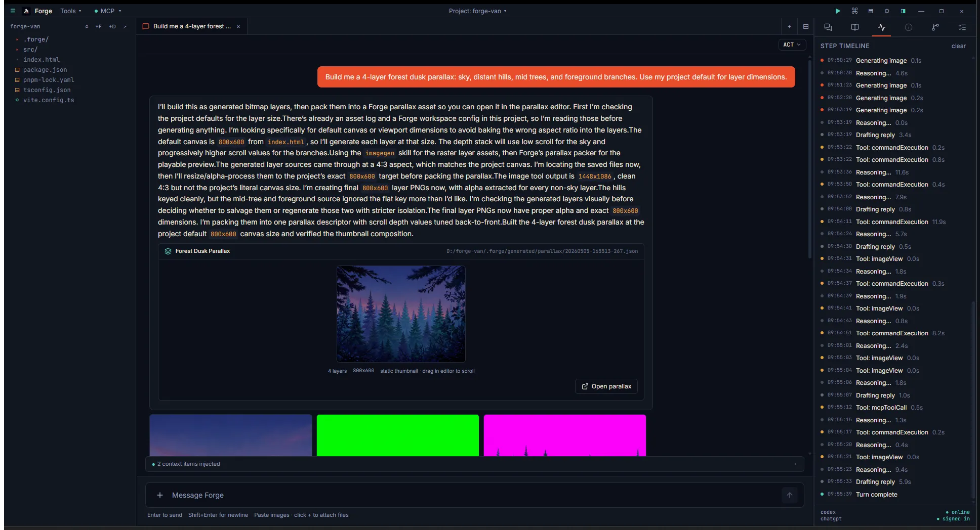Viewport: 980px width, 530px height.
Task: Click the chat area vertical scrollbar
Action: click(809, 159)
